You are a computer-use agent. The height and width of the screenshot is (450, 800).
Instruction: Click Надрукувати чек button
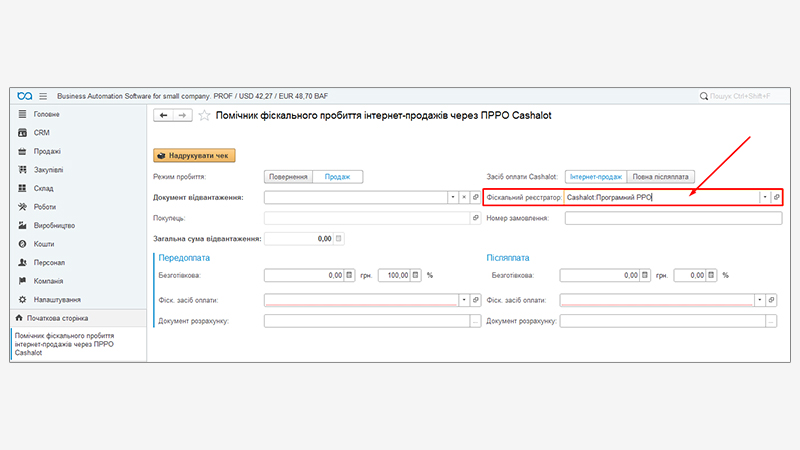coord(194,156)
